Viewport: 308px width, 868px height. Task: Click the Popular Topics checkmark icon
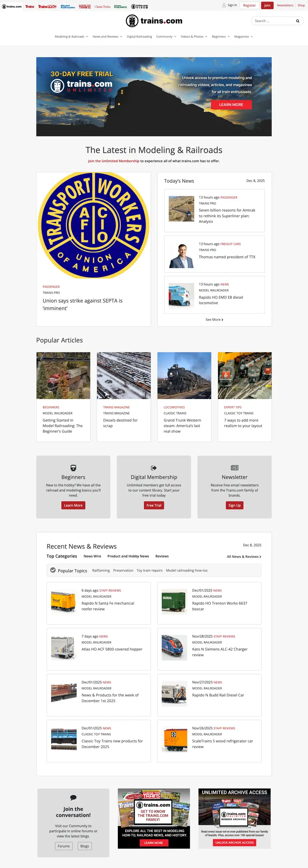tap(53, 570)
